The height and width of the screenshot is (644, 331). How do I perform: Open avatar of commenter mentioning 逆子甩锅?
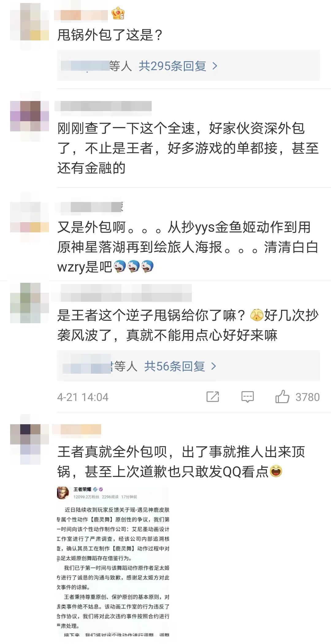30,303
